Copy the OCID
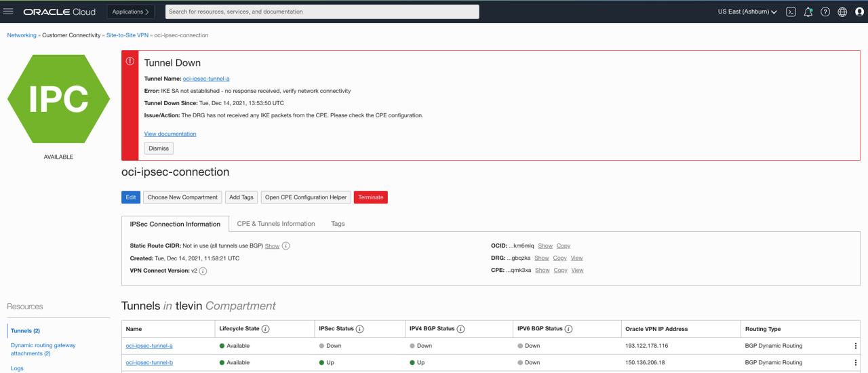This screenshot has height=373, width=868. (564, 246)
